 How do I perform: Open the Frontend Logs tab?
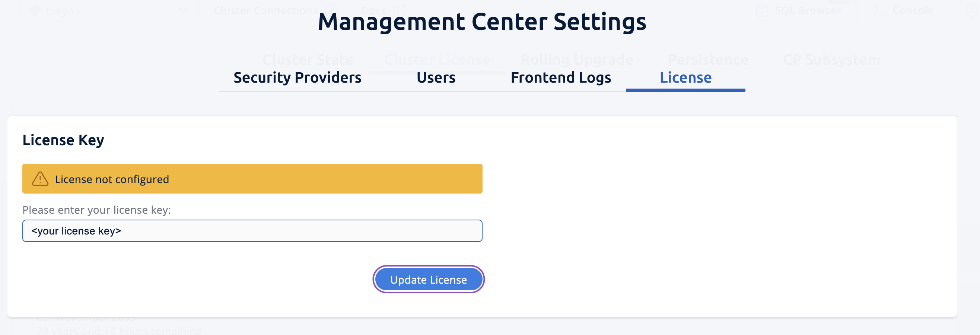pos(560,77)
